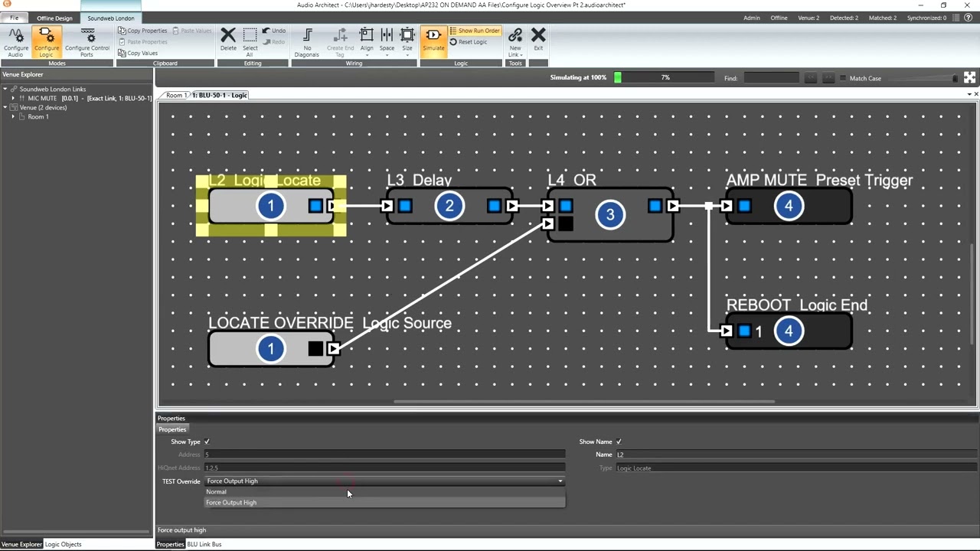Open the help question mark icon
Viewport: 980px width, 551px height.
pos(969,18)
